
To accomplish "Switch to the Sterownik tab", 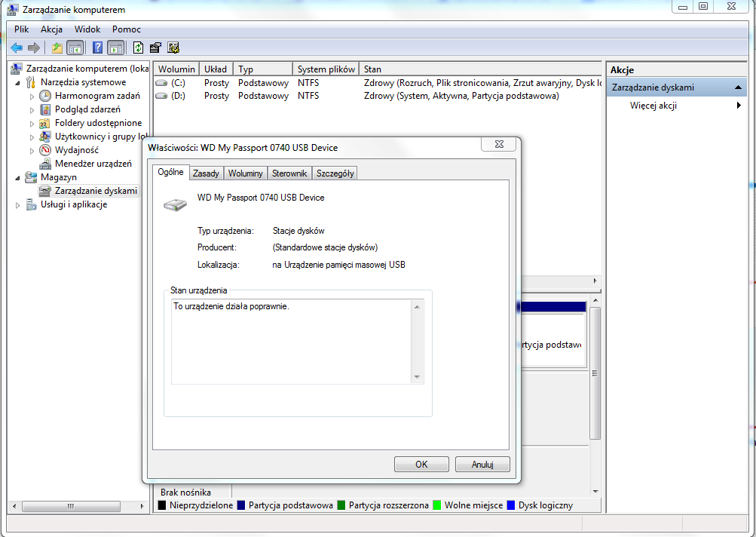I will 289,173.
